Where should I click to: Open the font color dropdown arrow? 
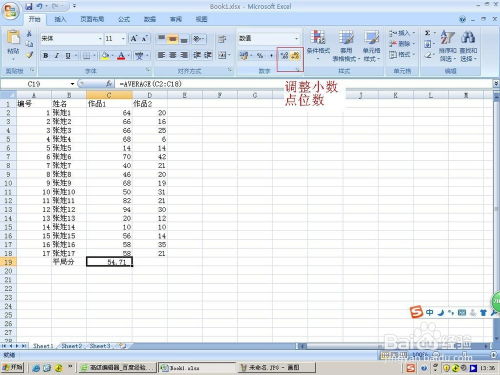(129, 55)
